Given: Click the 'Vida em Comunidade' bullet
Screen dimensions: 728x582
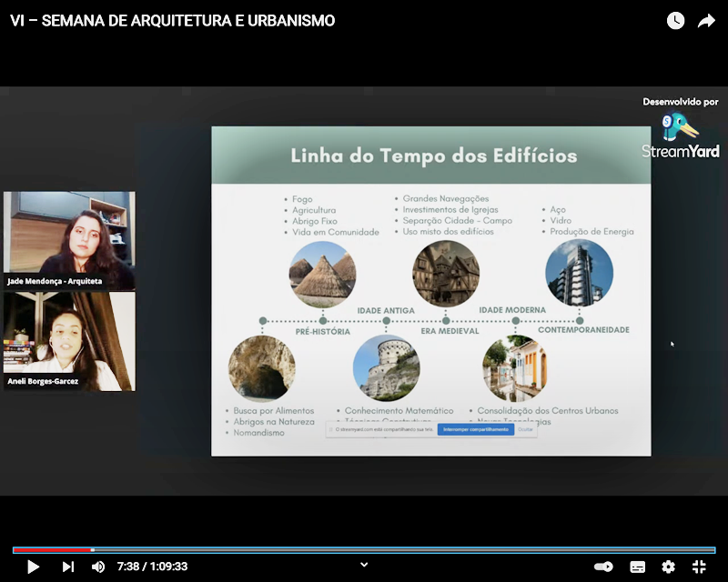Looking at the screenshot, I should click(x=335, y=232).
